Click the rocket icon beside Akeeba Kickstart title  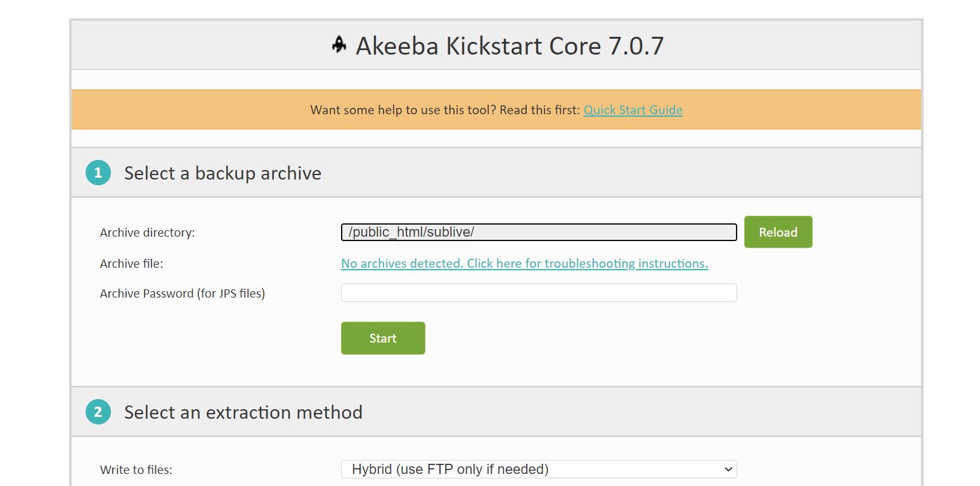(x=339, y=45)
